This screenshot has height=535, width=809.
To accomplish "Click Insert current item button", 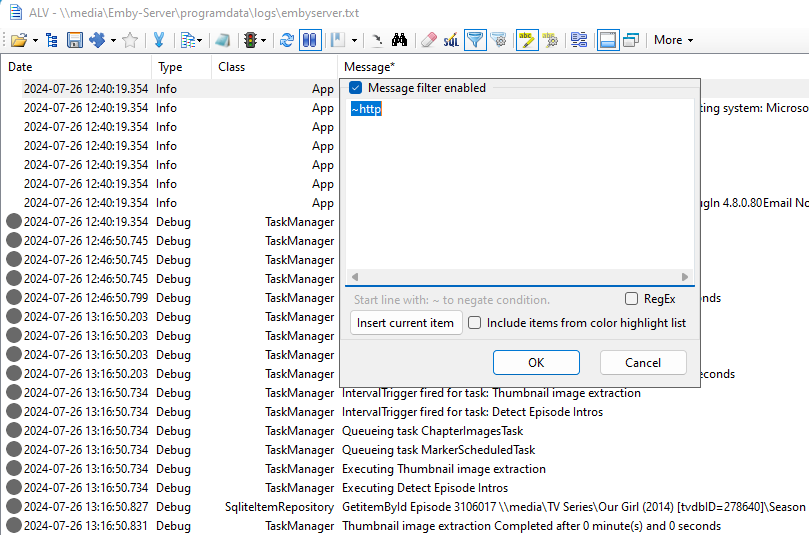I will tap(405, 323).
